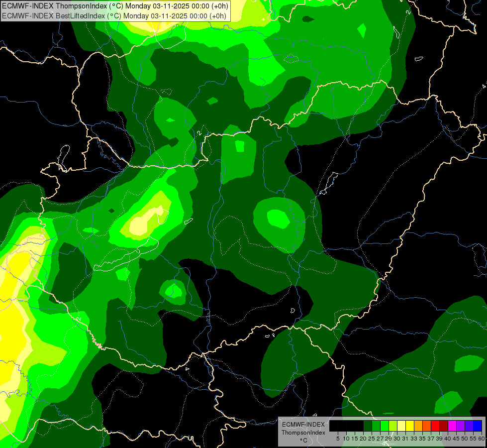
Task: Click legend tick label 45
Action: [x=456, y=439]
